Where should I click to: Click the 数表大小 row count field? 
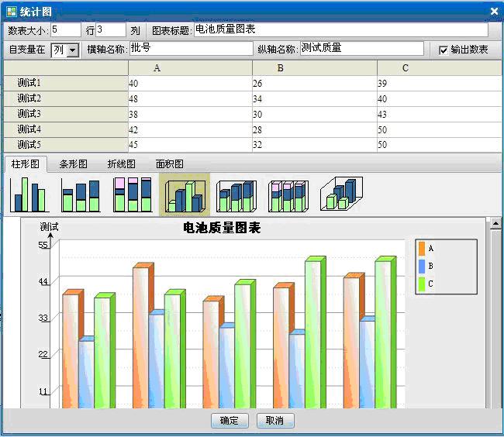(66, 30)
